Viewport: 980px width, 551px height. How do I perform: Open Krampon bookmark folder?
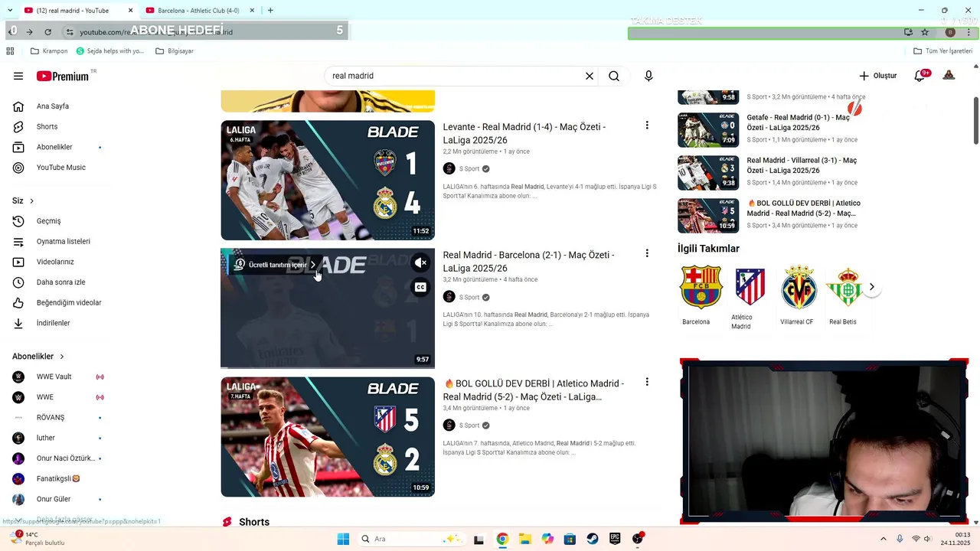click(49, 51)
